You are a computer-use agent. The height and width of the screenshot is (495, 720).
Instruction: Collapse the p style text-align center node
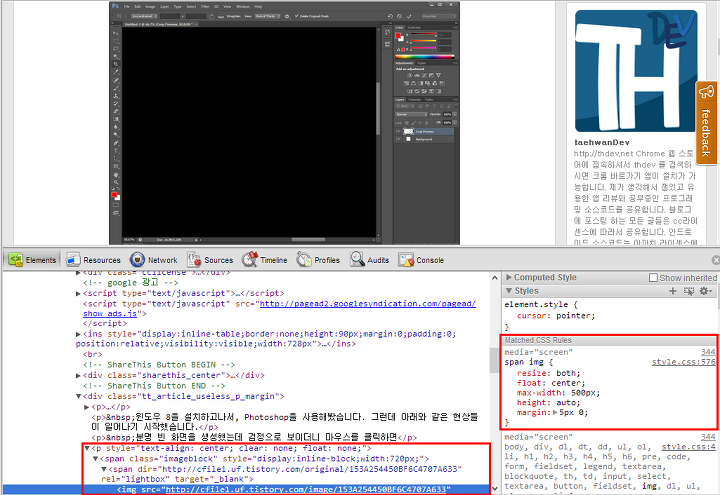87,448
